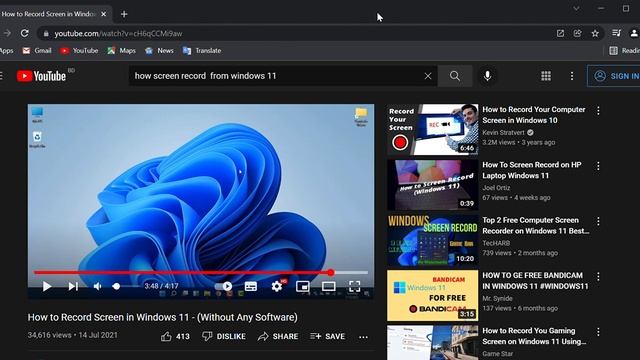Screen dimensions: 640x360
Task: Adjust the volume slider handle
Action: [116, 287]
